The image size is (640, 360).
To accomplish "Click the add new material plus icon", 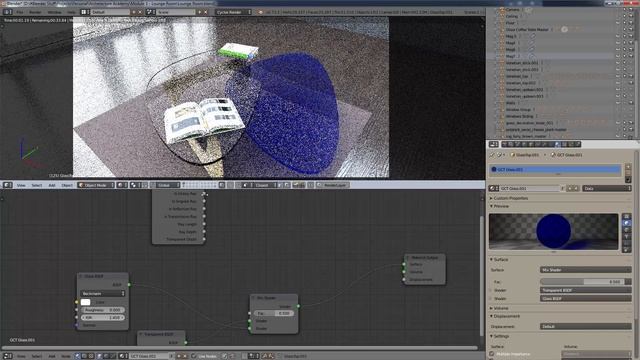I will (x=570, y=189).
